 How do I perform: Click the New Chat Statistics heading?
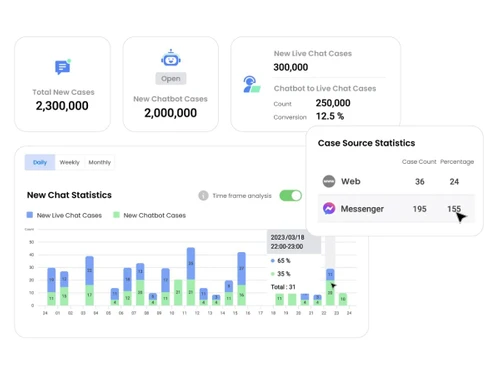[x=69, y=195]
